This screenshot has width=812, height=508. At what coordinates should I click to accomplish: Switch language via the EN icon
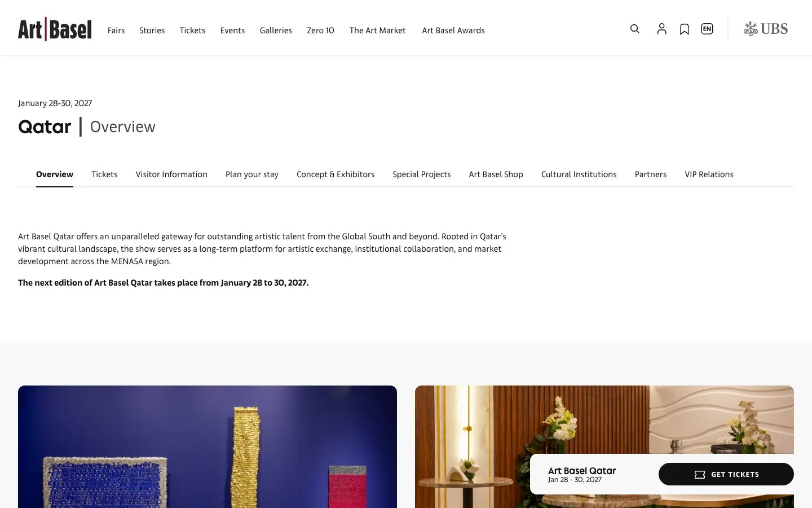click(x=707, y=29)
